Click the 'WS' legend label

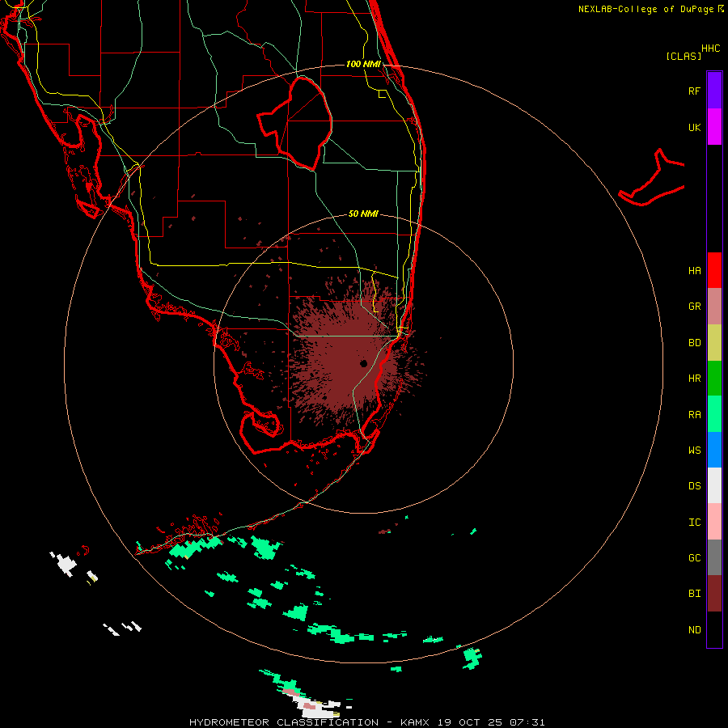click(x=694, y=451)
